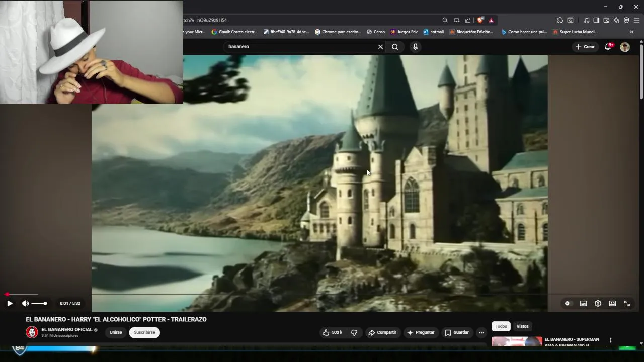The width and height of the screenshot is (644, 362).
Task: Enter fullscreen mode in the player
Action: tap(627, 303)
